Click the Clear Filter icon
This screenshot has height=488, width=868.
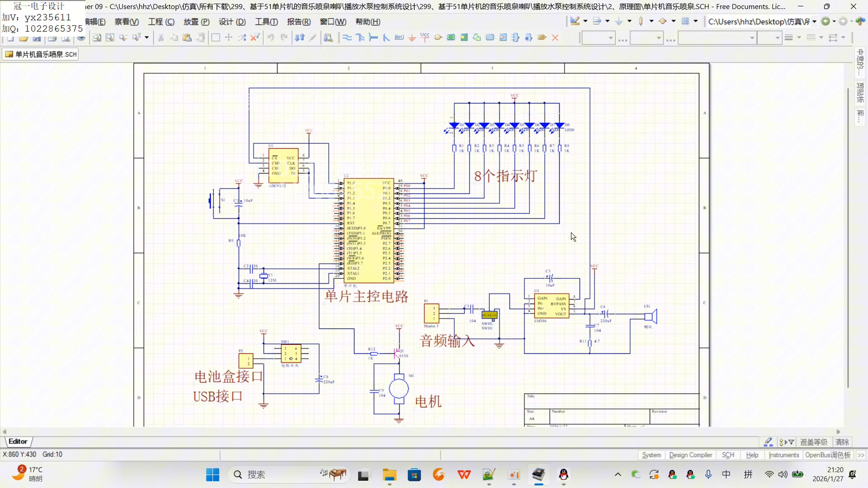click(255, 38)
